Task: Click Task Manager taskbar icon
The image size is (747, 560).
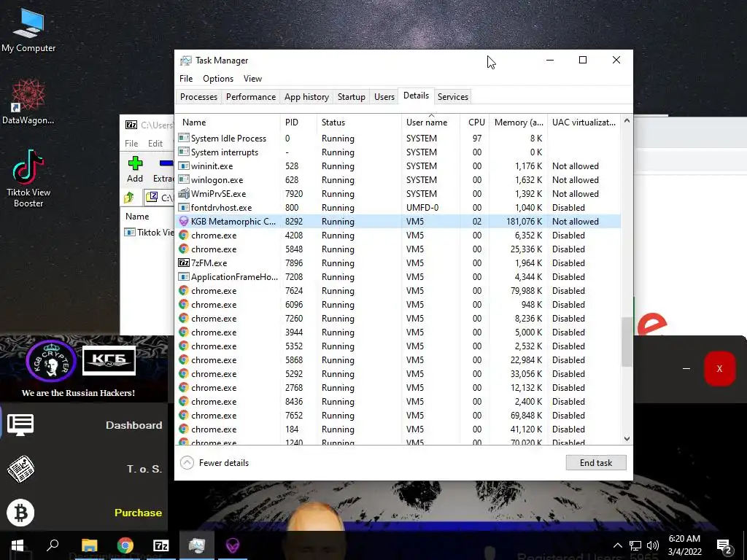Action: click(196, 545)
